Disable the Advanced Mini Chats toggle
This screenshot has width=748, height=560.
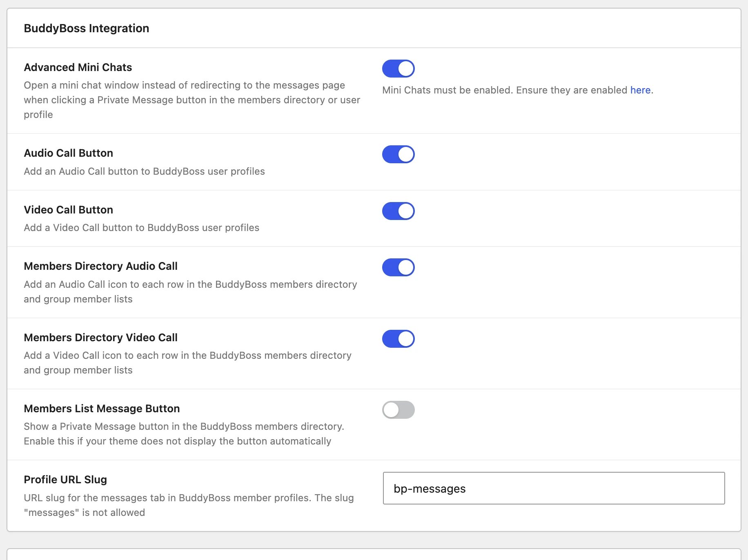pyautogui.click(x=398, y=69)
